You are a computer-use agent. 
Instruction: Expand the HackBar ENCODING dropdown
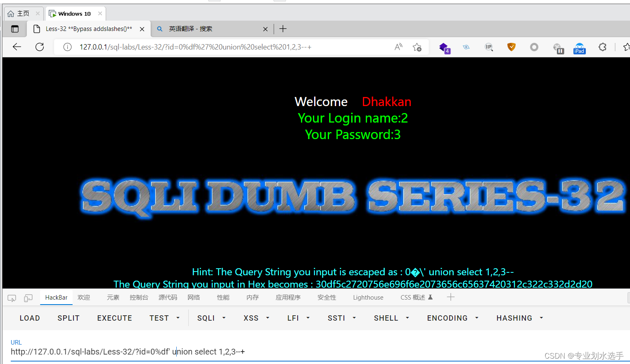pyautogui.click(x=452, y=318)
